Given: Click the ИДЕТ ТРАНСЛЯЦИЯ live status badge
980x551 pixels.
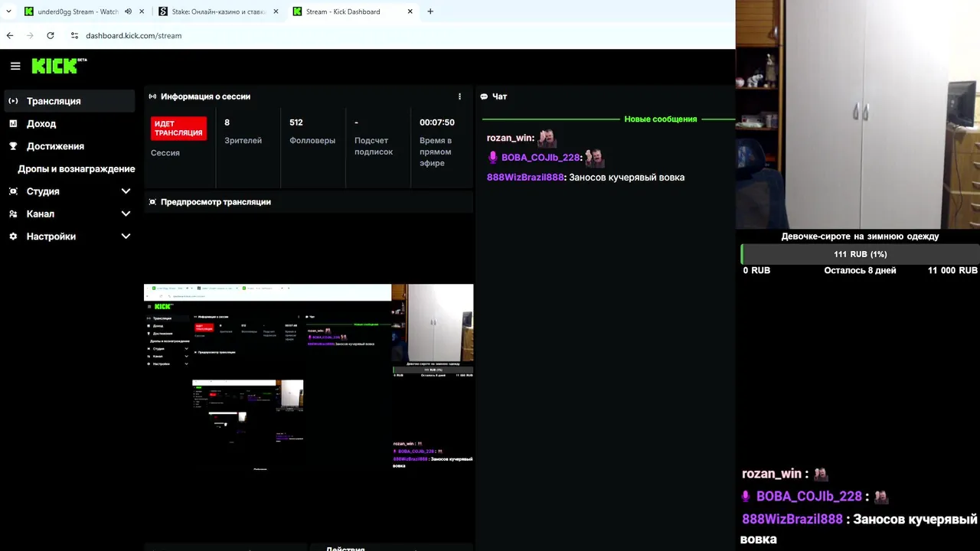Looking at the screenshot, I should coord(178,128).
